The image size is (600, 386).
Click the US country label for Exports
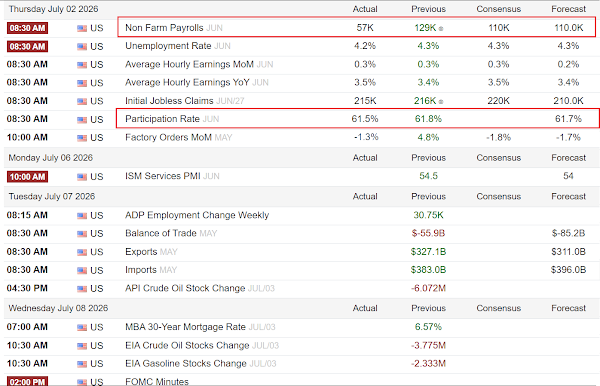97,252
